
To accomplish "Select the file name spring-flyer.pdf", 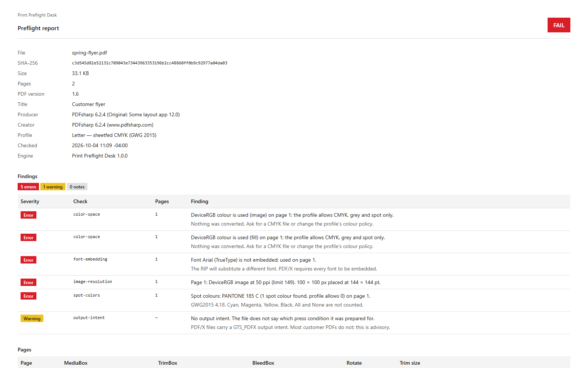I will click(89, 53).
